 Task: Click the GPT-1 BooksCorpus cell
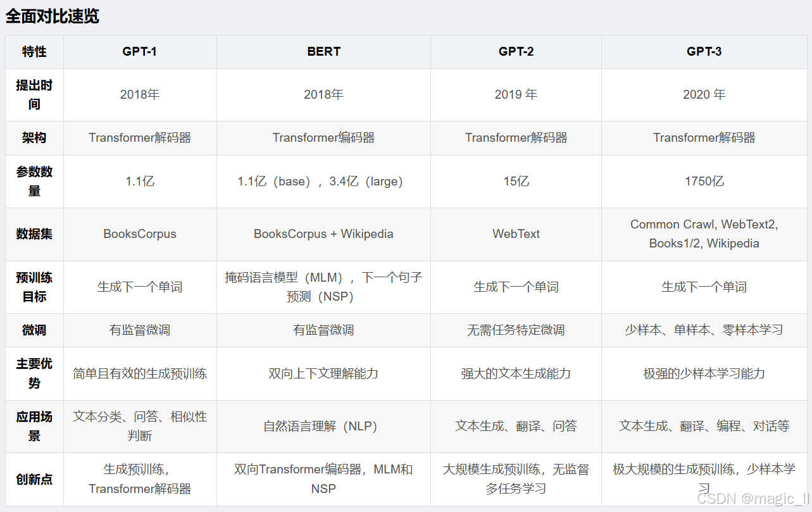140,234
